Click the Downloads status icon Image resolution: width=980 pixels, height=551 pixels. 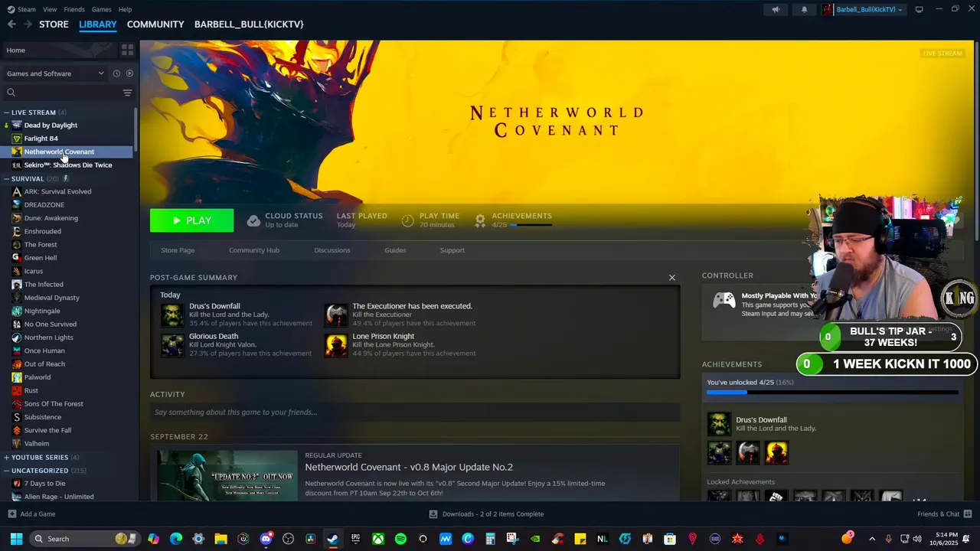(433, 514)
